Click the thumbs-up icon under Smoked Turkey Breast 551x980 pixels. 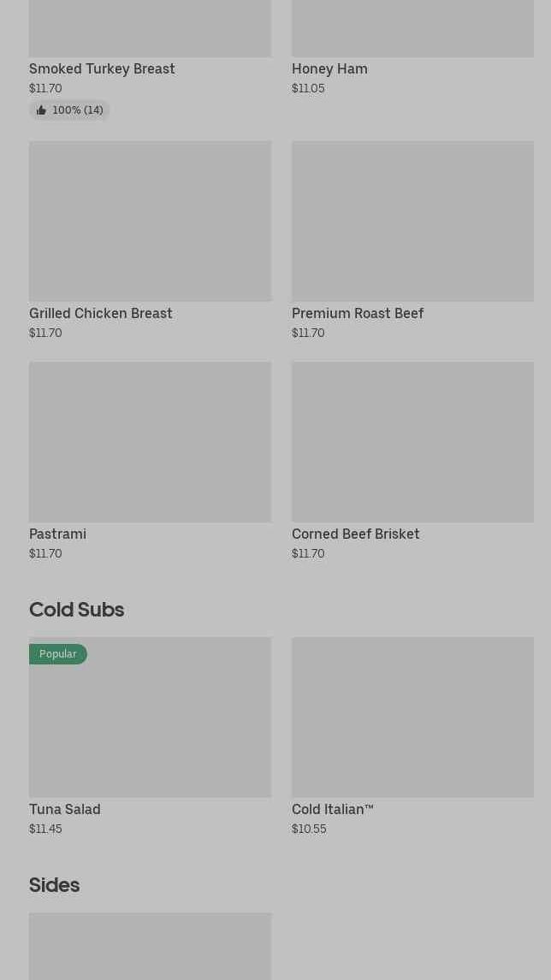tap(41, 110)
